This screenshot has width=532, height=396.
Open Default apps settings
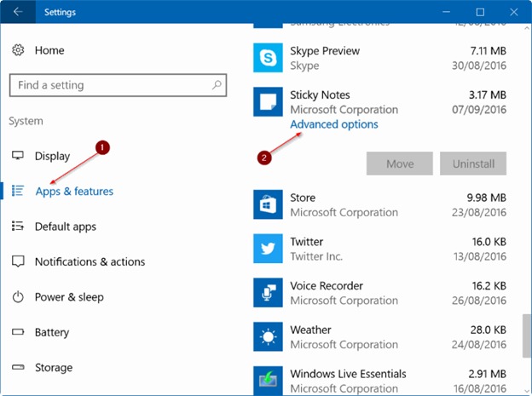66,227
